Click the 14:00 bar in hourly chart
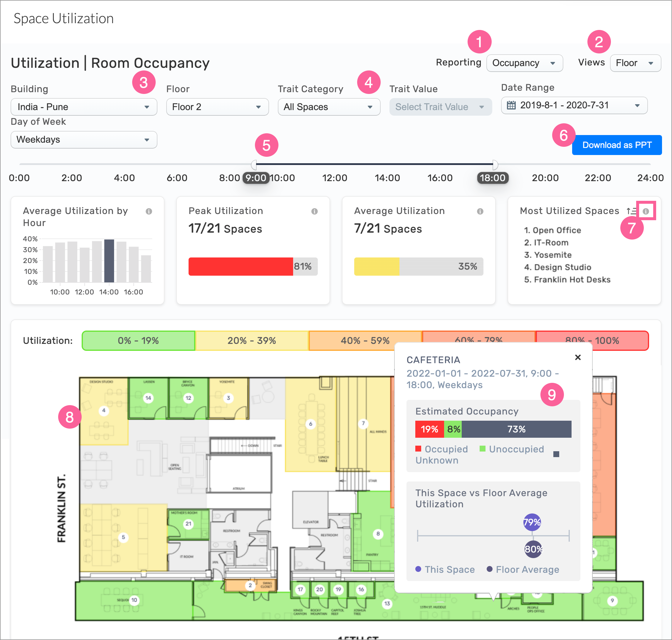Image resolution: width=672 pixels, height=640 pixels. point(109,261)
